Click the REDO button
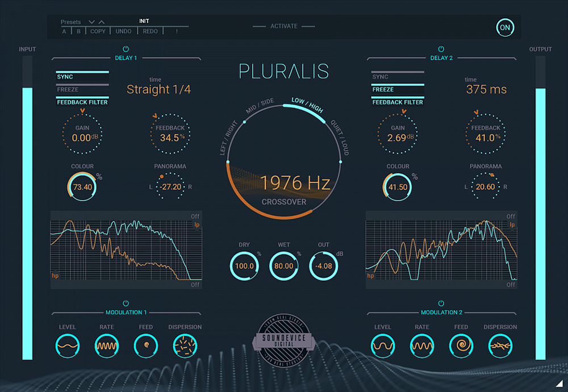 click(x=151, y=31)
